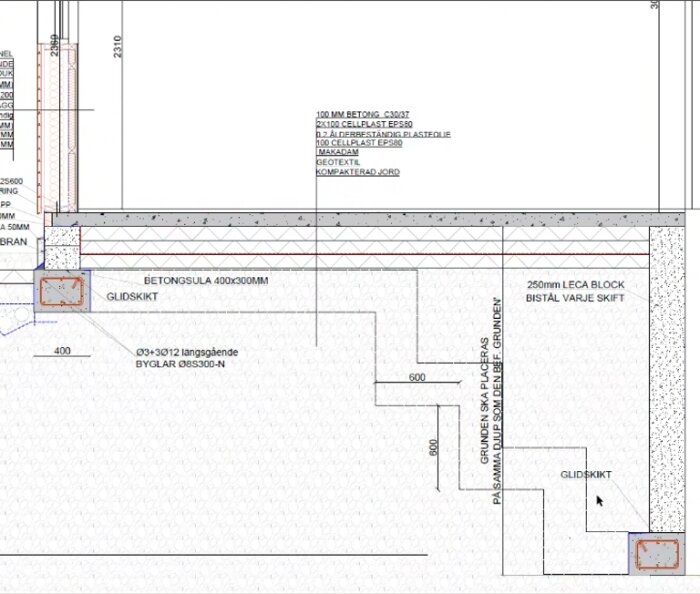This screenshot has height=594, width=700.
Task: Click the '250mm LECA BLOCK' annotation
Action: pyautogui.click(x=575, y=285)
